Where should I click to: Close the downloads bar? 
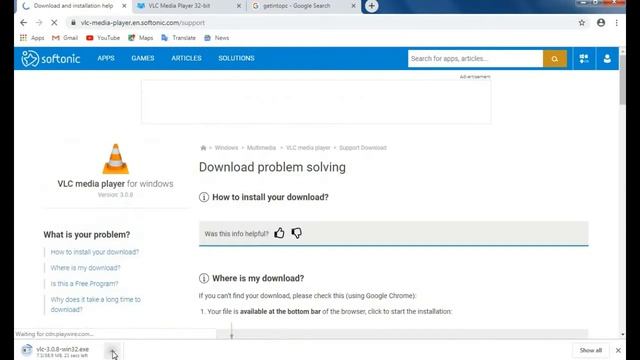pyautogui.click(x=618, y=350)
